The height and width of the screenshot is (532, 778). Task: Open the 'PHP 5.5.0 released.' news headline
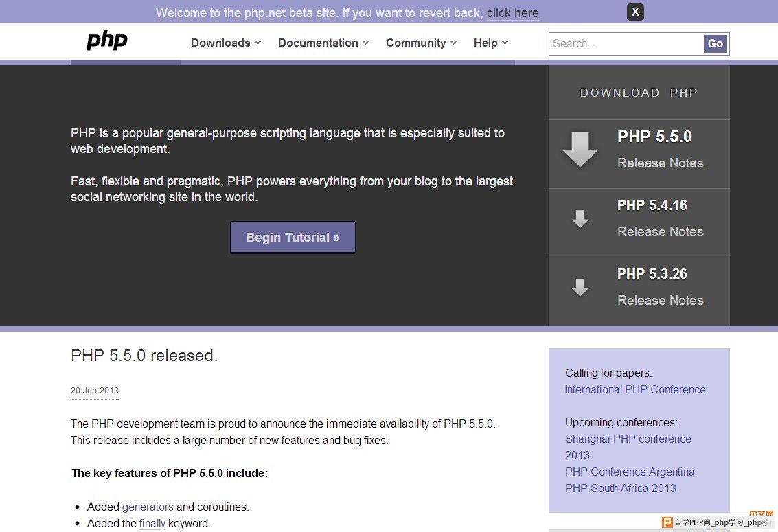144,356
